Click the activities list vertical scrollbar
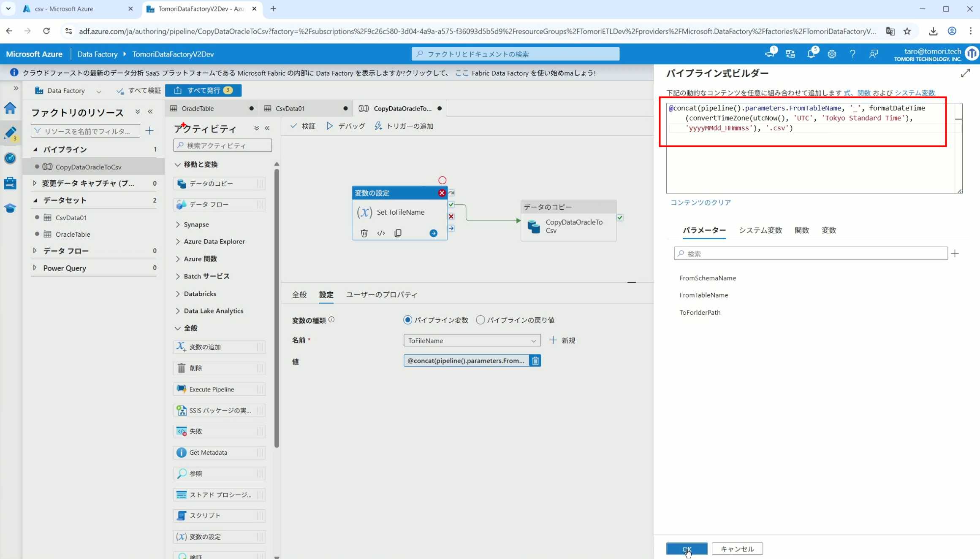The height and width of the screenshot is (559, 980). tap(277, 308)
